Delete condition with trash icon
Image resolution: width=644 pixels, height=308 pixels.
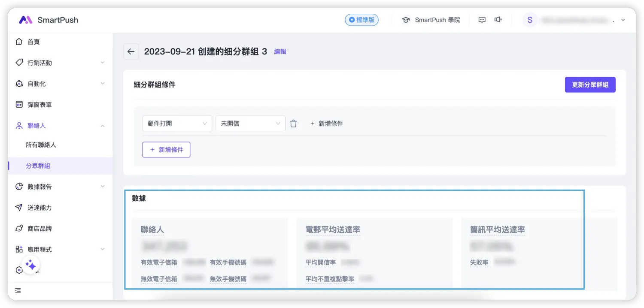point(293,124)
